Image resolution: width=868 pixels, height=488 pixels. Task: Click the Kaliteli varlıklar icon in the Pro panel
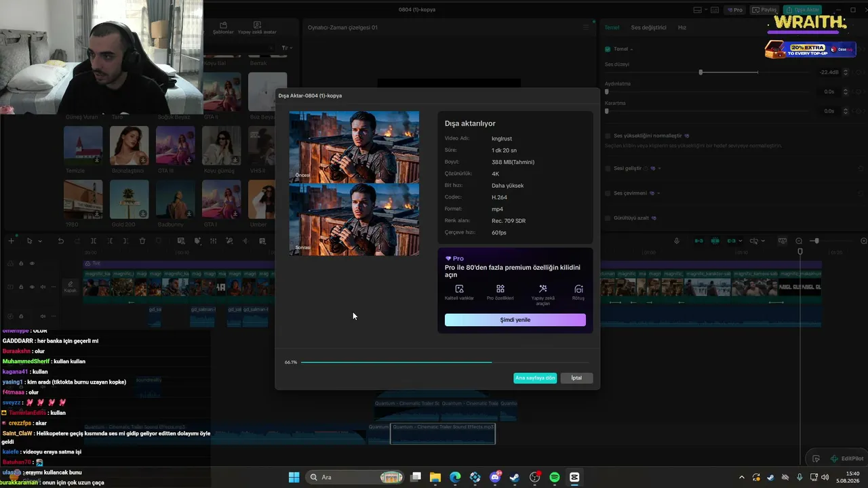click(459, 289)
